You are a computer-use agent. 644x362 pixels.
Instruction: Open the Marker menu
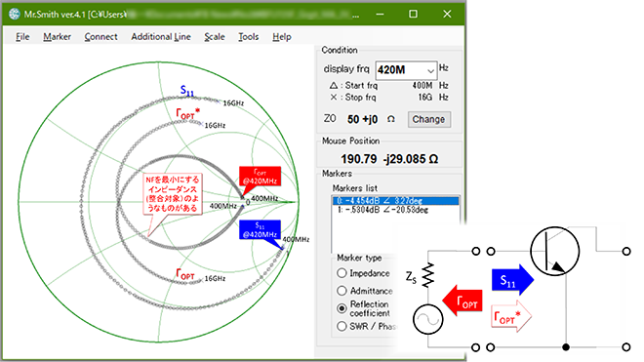coord(58,36)
